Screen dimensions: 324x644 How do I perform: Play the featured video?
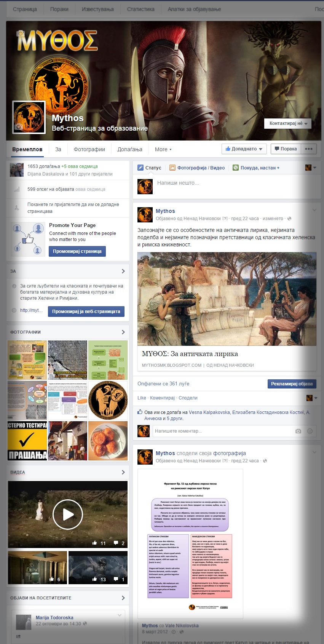pyautogui.click(x=68, y=514)
